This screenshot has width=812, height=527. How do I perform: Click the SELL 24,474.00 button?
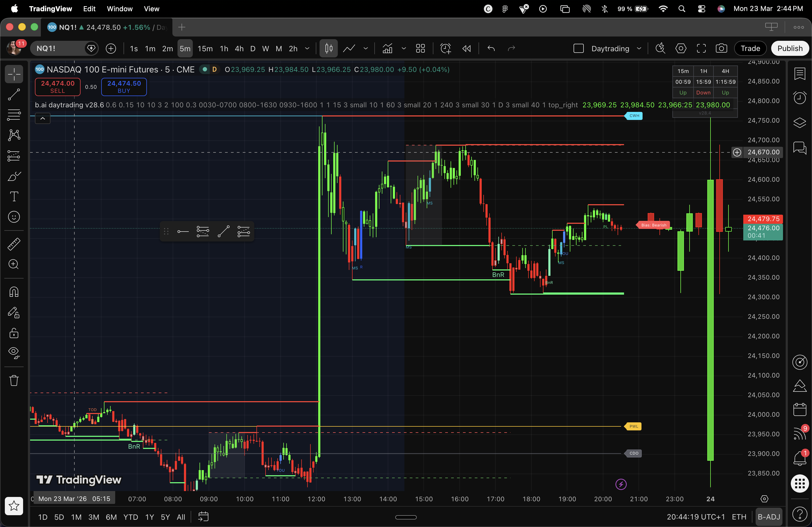[58, 87]
